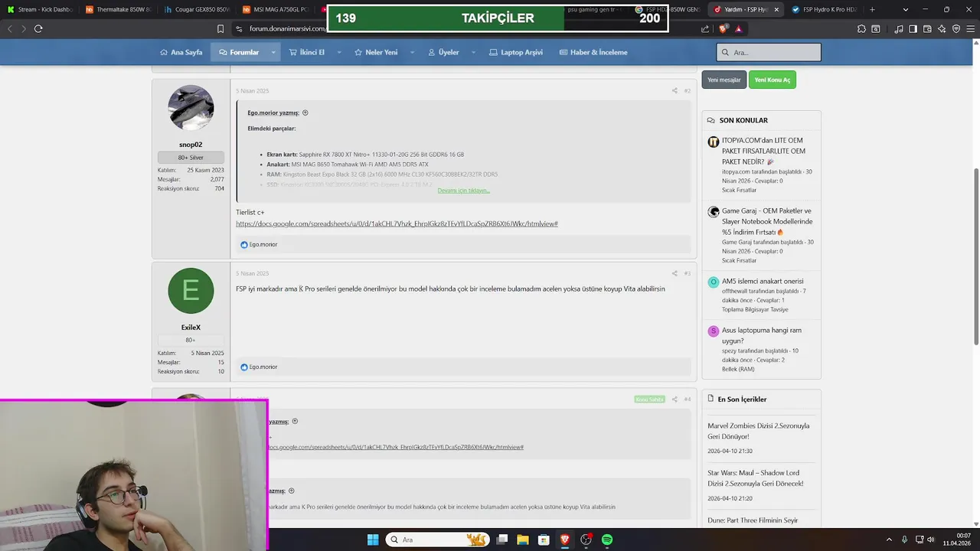Image resolution: width=980 pixels, height=551 pixels.
Task: Share post #4 via share icon
Action: tap(675, 399)
